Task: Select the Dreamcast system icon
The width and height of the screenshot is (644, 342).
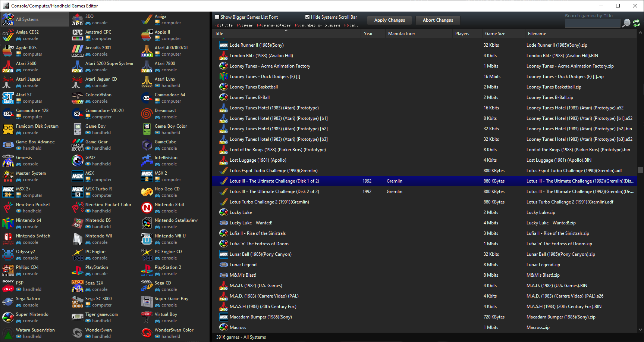Action: click(x=147, y=114)
